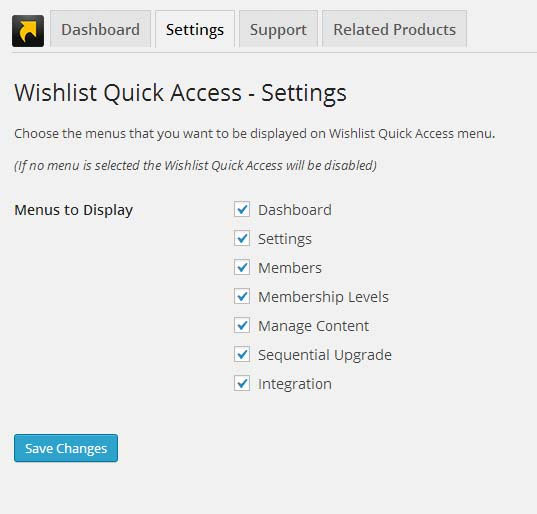Image resolution: width=537 pixels, height=514 pixels.
Task: Select the Settings tab
Action: tap(195, 29)
